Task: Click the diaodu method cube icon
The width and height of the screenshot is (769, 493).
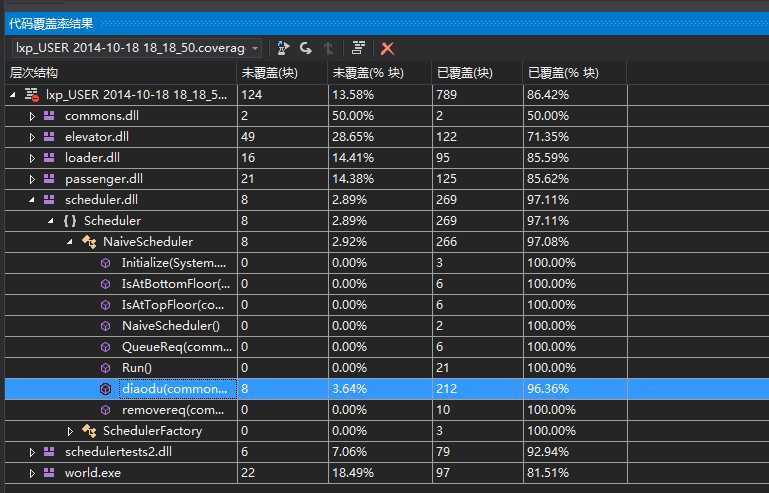Action: tap(105, 389)
